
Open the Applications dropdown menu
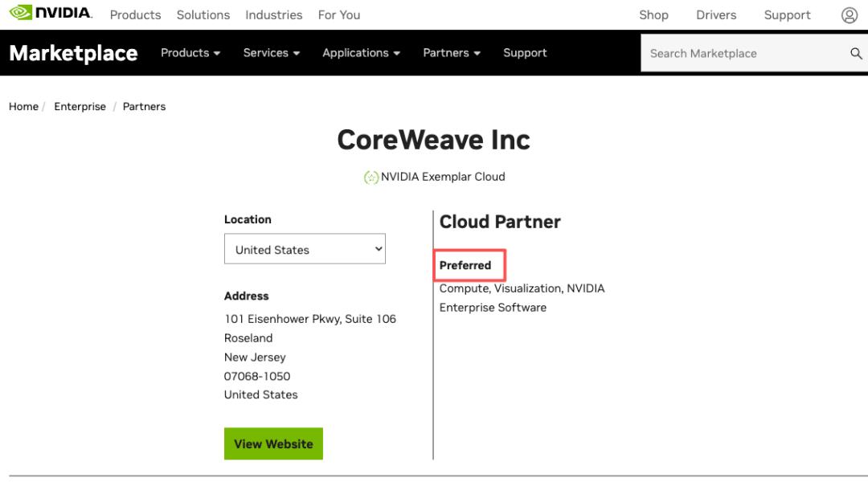coord(361,53)
